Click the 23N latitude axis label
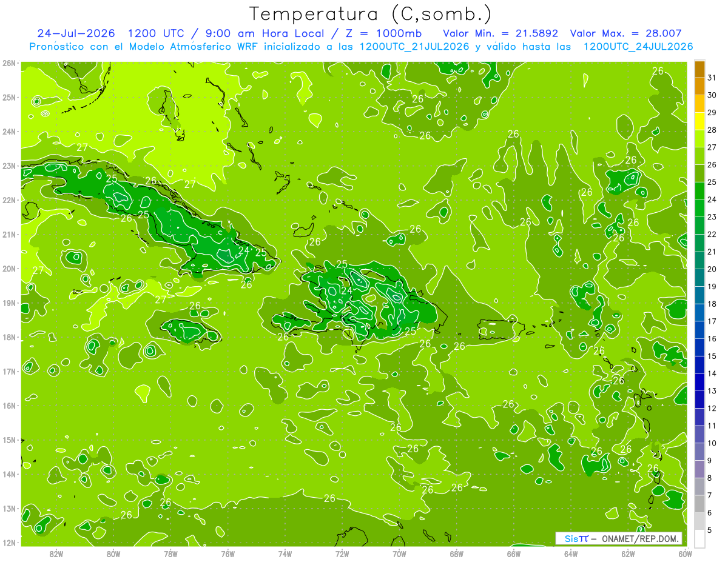The height and width of the screenshot is (562, 728). click(x=9, y=166)
